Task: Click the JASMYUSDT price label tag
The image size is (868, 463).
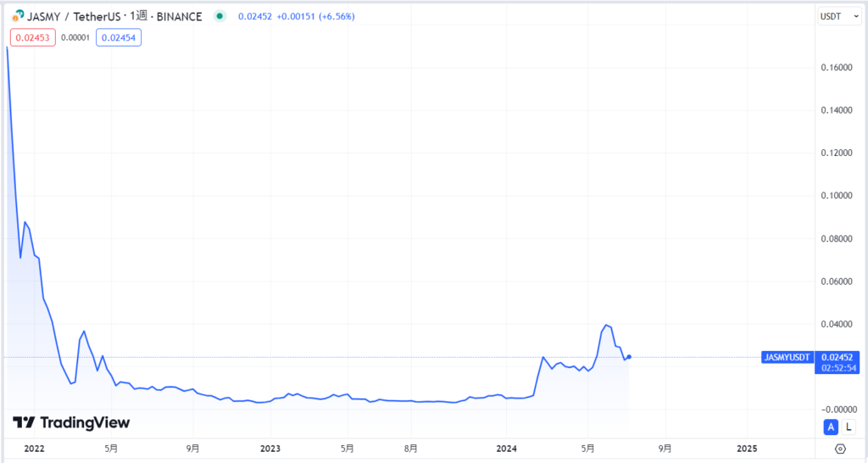Action: pyautogui.click(x=787, y=357)
